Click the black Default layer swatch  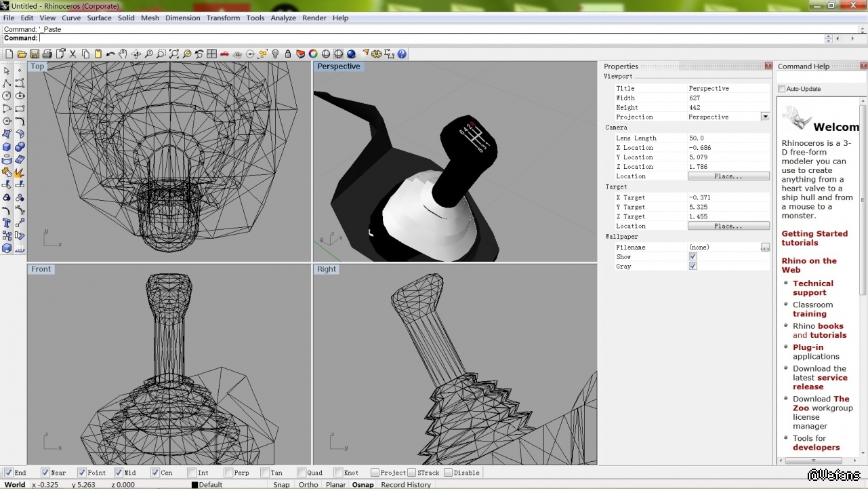195,485
